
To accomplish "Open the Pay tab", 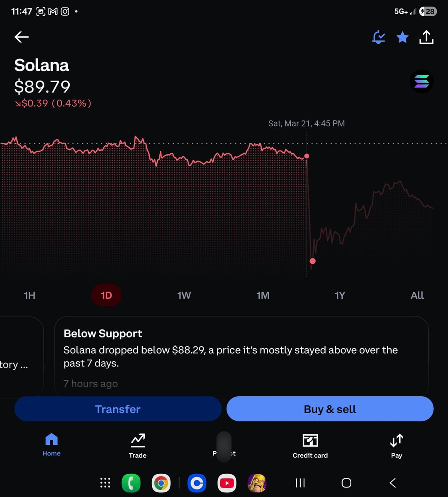I will (x=397, y=446).
